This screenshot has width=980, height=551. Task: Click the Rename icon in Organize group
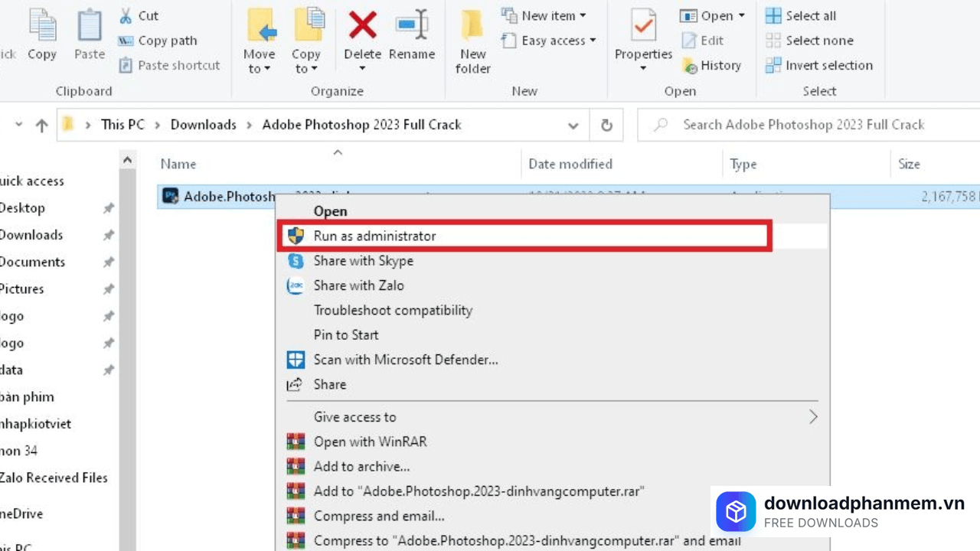pos(412,28)
